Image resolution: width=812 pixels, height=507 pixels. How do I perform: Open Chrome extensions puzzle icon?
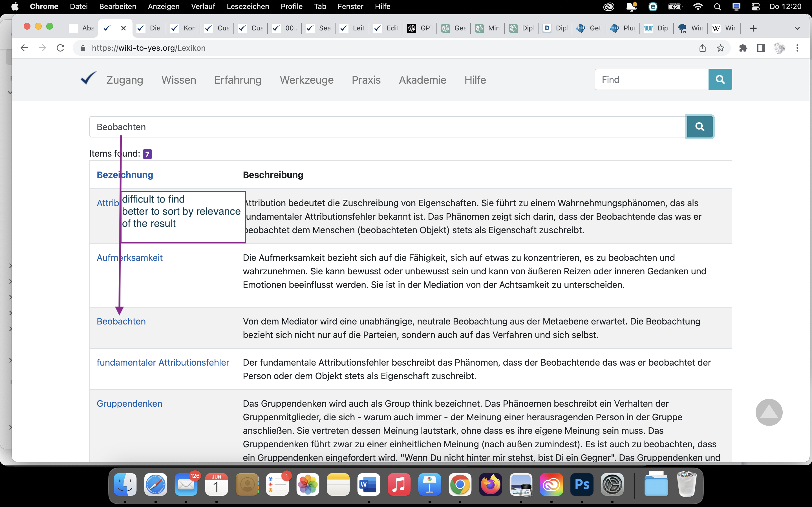[x=743, y=48]
